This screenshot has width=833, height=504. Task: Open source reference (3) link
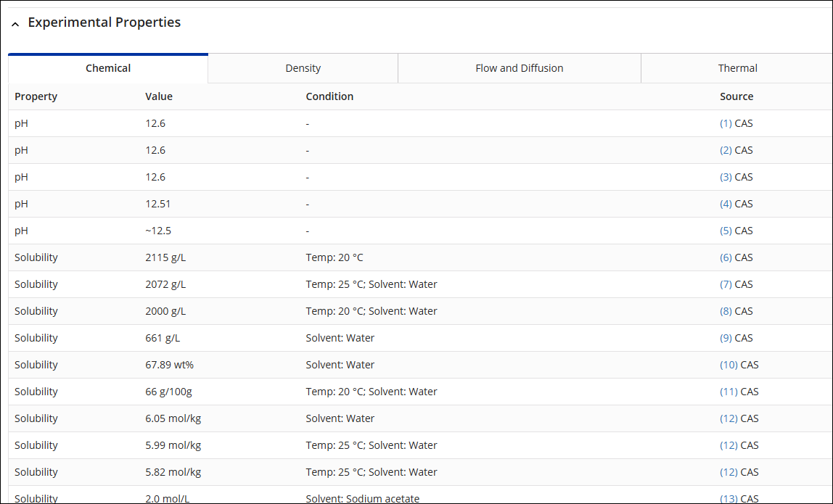(x=726, y=177)
